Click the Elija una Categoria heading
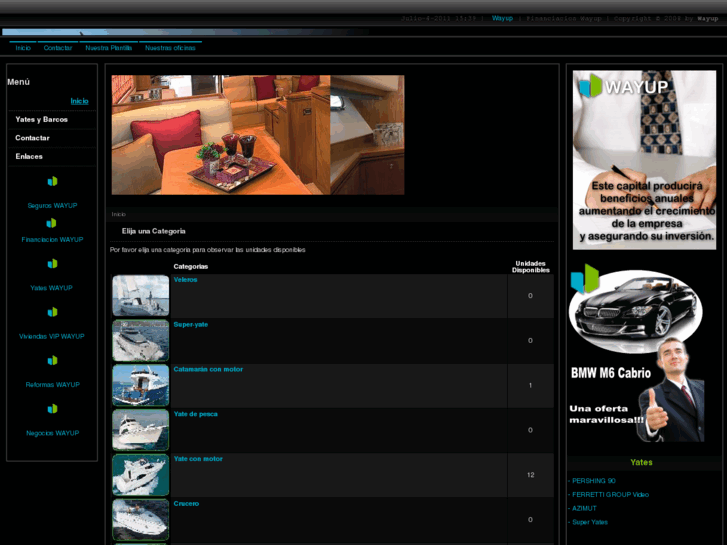The height and width of the screenshot is (545, 727). pyautogui.click(x=153, y=231)
